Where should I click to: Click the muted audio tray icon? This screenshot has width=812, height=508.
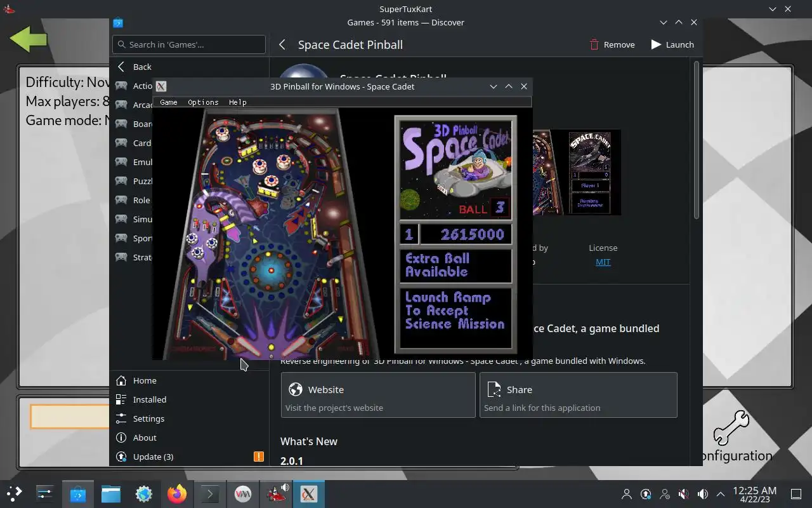[683, 494]
